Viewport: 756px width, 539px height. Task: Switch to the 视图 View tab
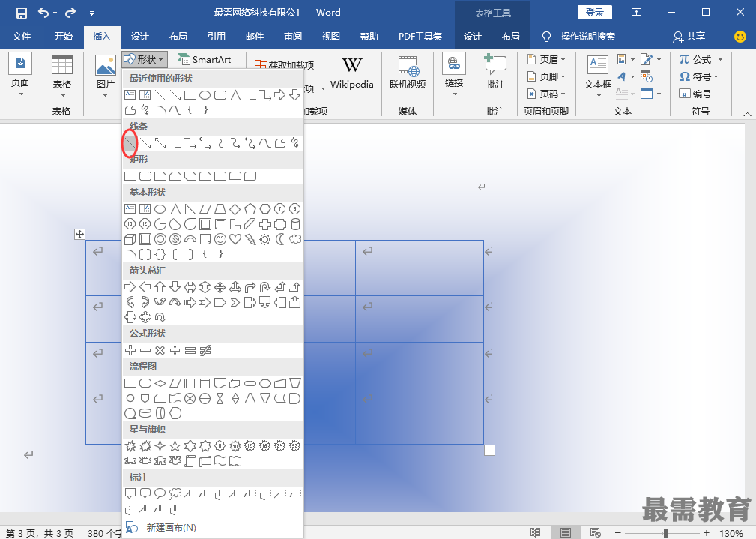[x=330, y=37]
